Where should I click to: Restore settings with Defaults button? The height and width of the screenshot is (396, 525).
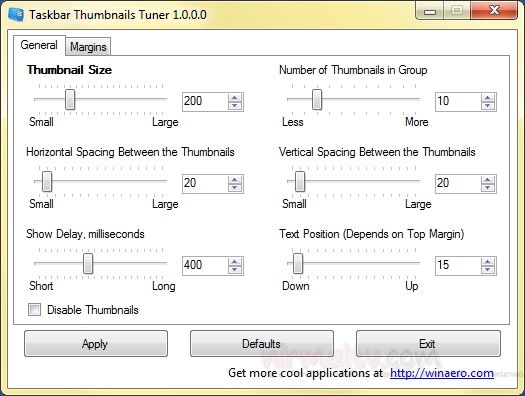pos(261,344)
